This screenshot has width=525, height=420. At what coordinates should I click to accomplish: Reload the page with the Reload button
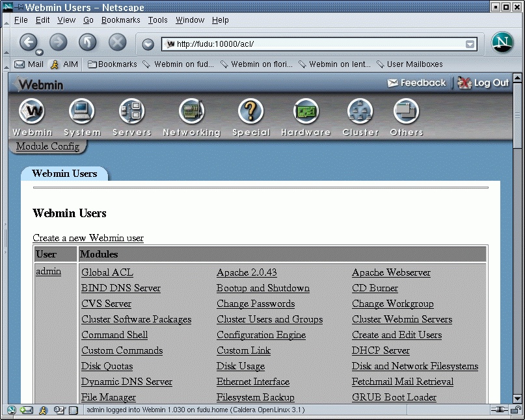point(88,42)
